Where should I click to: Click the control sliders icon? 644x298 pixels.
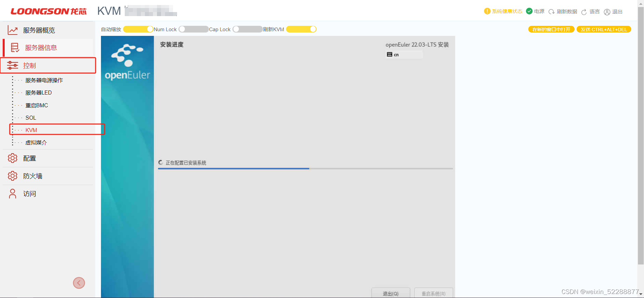pos(13,65)
